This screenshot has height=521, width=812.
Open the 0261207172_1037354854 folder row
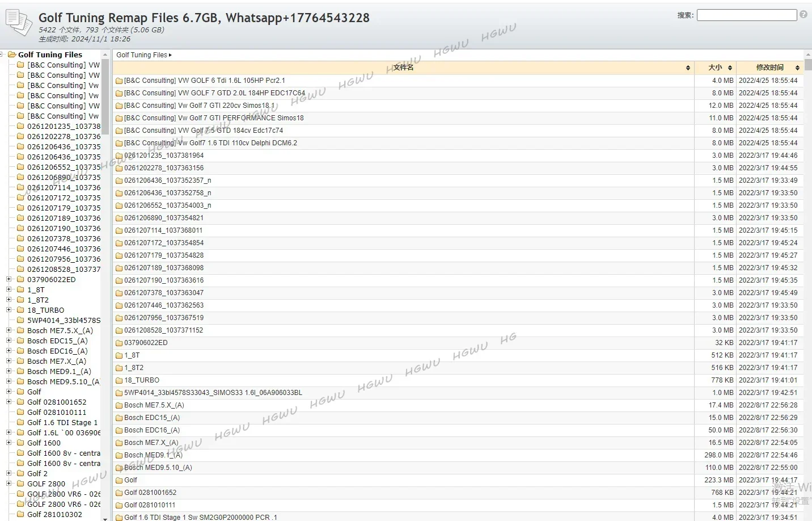pos(164,243)
